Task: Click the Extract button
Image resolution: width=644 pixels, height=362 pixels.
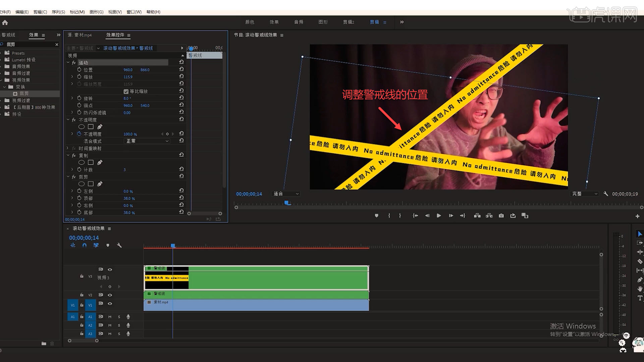Action: pyautogui.click(x=489, y=216)
